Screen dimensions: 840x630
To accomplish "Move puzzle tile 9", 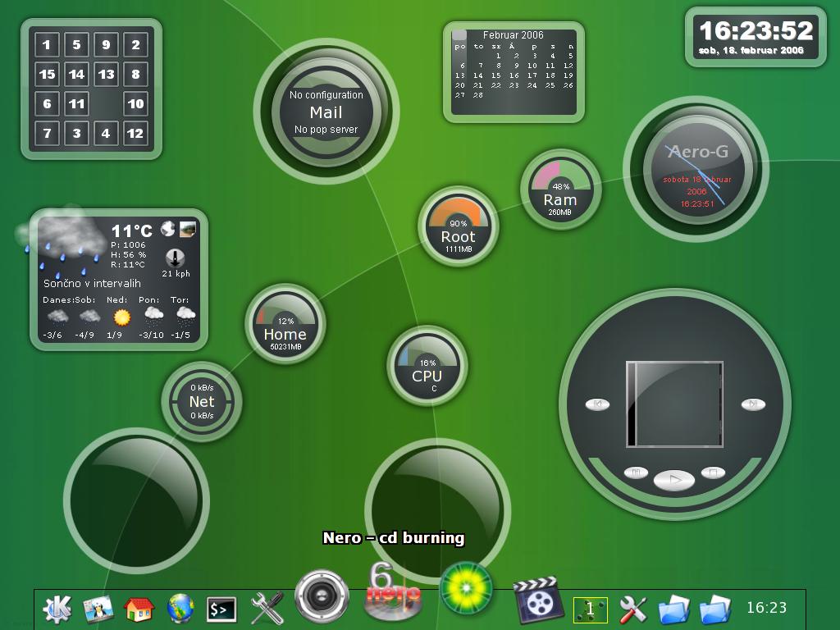I will tap(106, 44).
